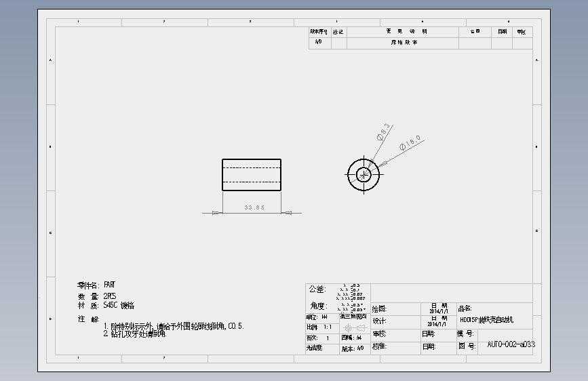Click the 模号: label
The image size is (588, 381).
tap(465, 334)
